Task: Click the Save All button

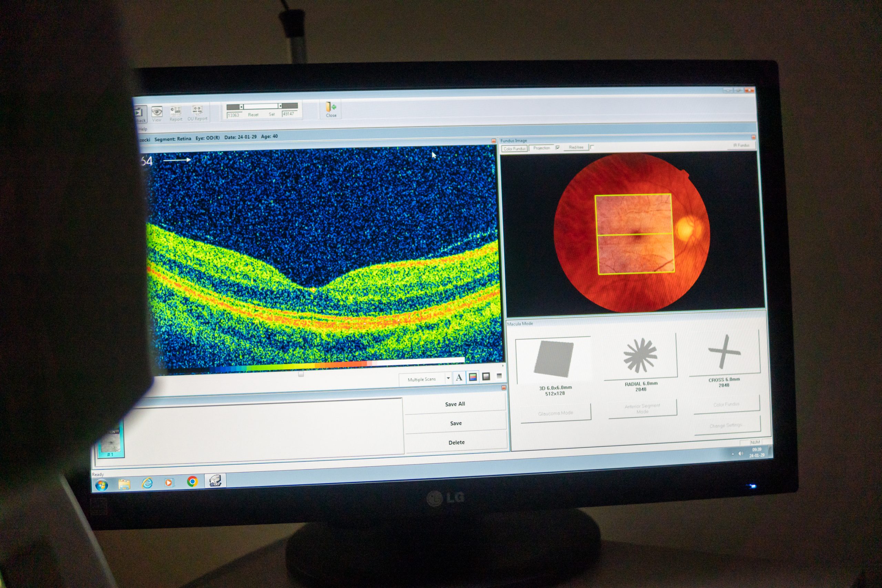Action: click(455, 404)
